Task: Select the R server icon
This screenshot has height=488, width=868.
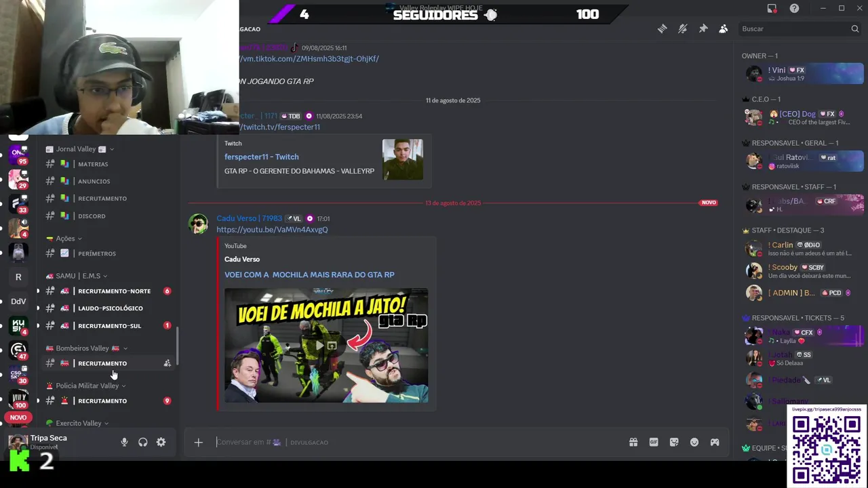Action: click(18, 277)
